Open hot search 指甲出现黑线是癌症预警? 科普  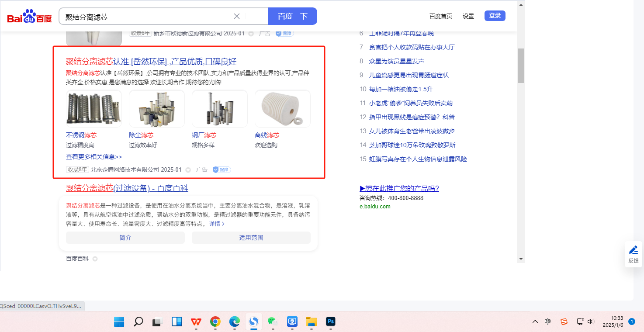(x=412, y=117)
